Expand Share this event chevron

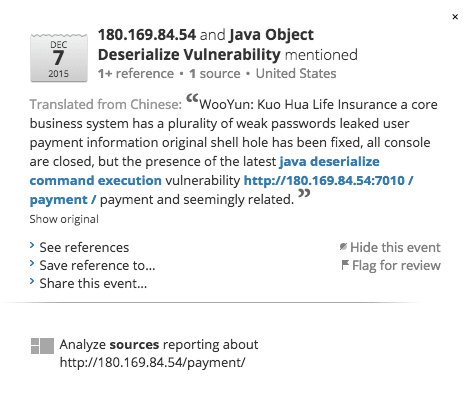pyautogui.click(x=32, y=282)
